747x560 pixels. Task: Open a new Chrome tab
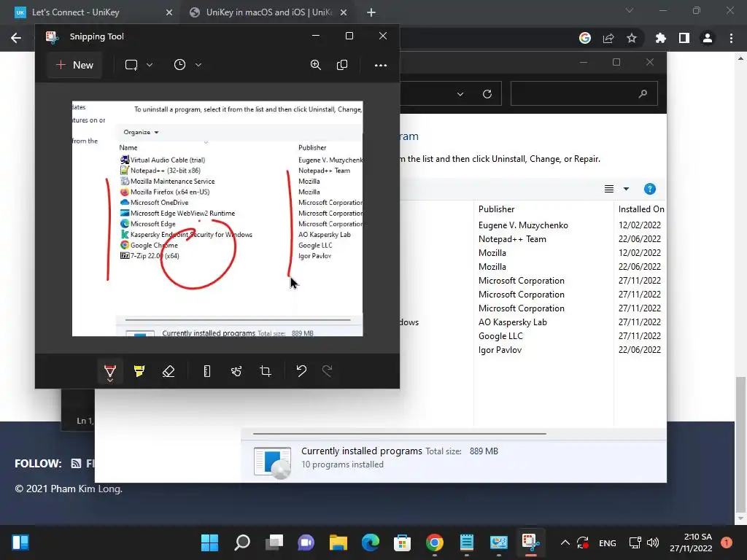pyautogui.click(x=371, y=12)
